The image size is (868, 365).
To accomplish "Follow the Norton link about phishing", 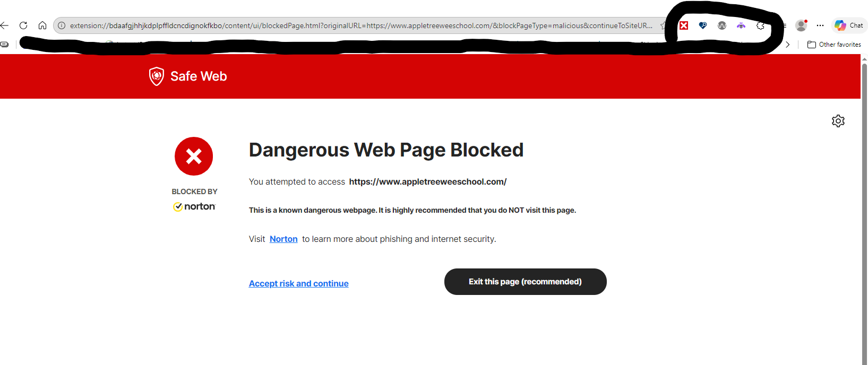I will [x=283, y=239].
